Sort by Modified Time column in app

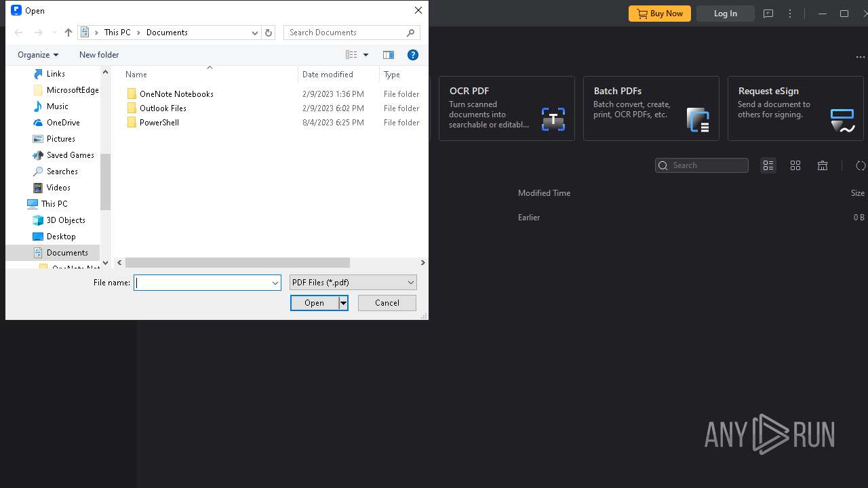pos(544,193)
